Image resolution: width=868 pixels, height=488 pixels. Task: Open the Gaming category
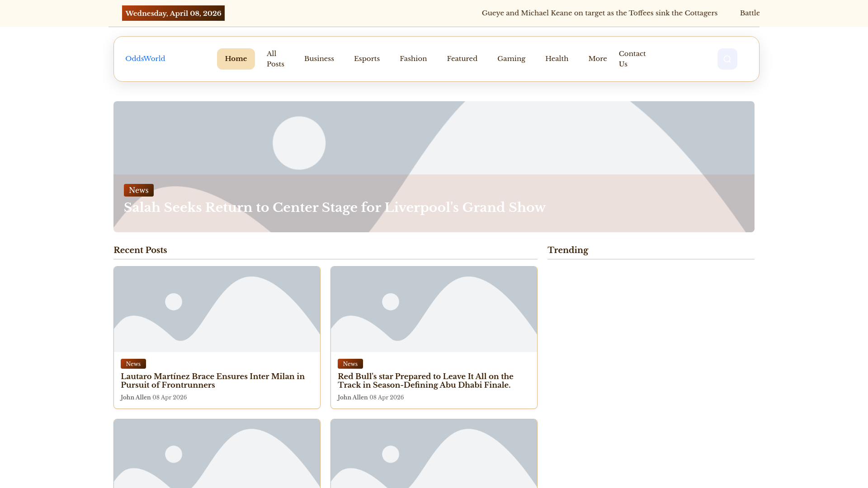click(511, 59)
